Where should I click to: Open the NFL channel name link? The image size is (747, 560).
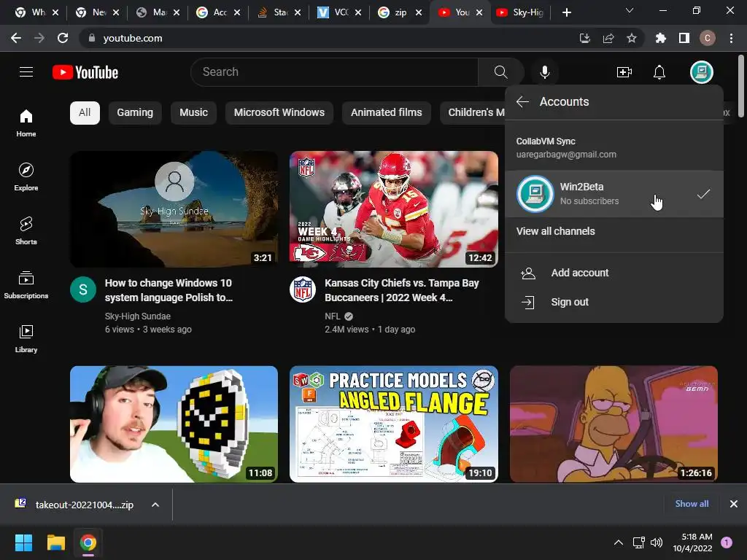(x=333, y=316)
